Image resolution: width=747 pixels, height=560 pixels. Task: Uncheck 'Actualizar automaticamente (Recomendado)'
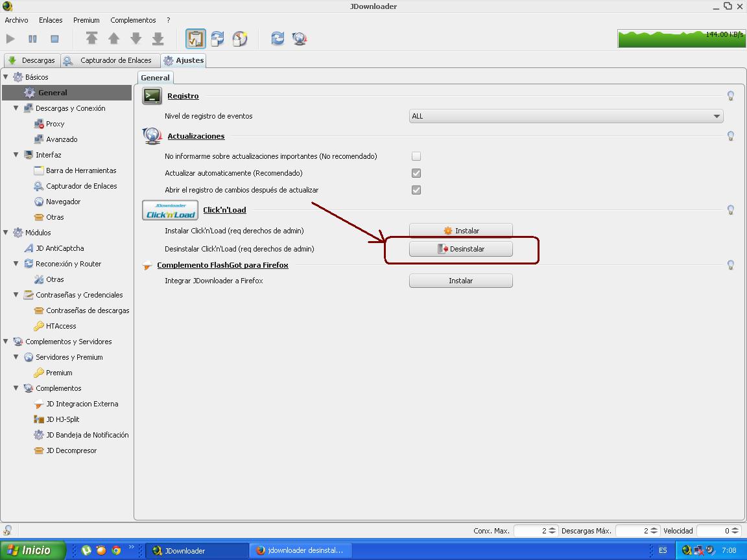click(416, 173)
